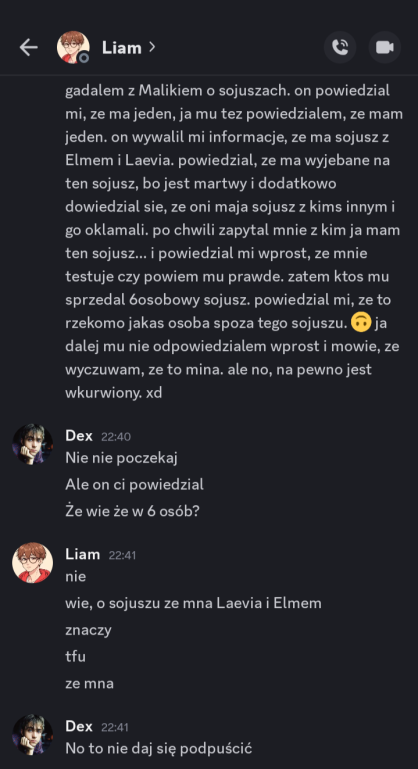
Task: Select the message 'wie, o sojuszu ze mna Laevia i Elmem'
Action: point(193,603)
